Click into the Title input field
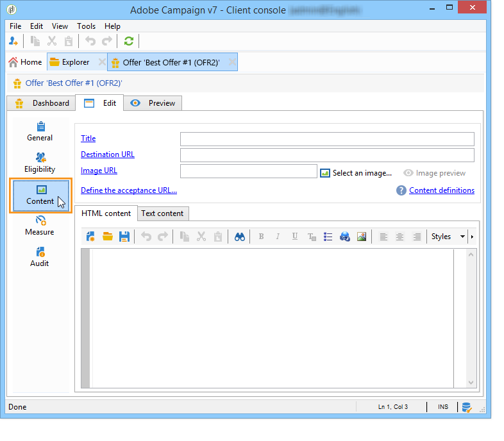 coord(327,139)
